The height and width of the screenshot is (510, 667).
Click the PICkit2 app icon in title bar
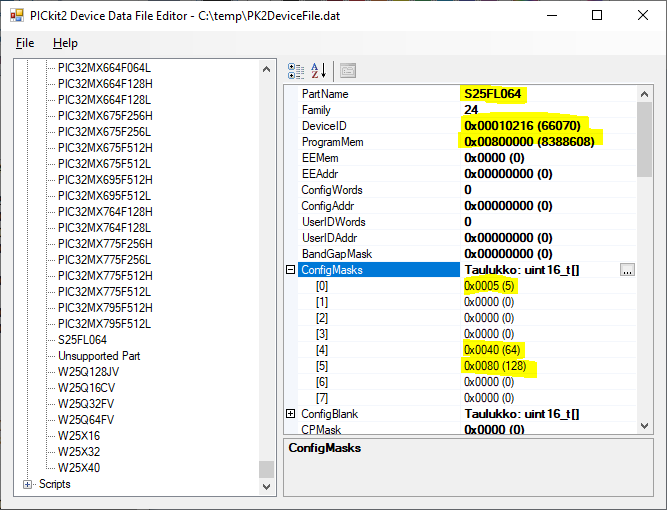click(x=17, y=16)
